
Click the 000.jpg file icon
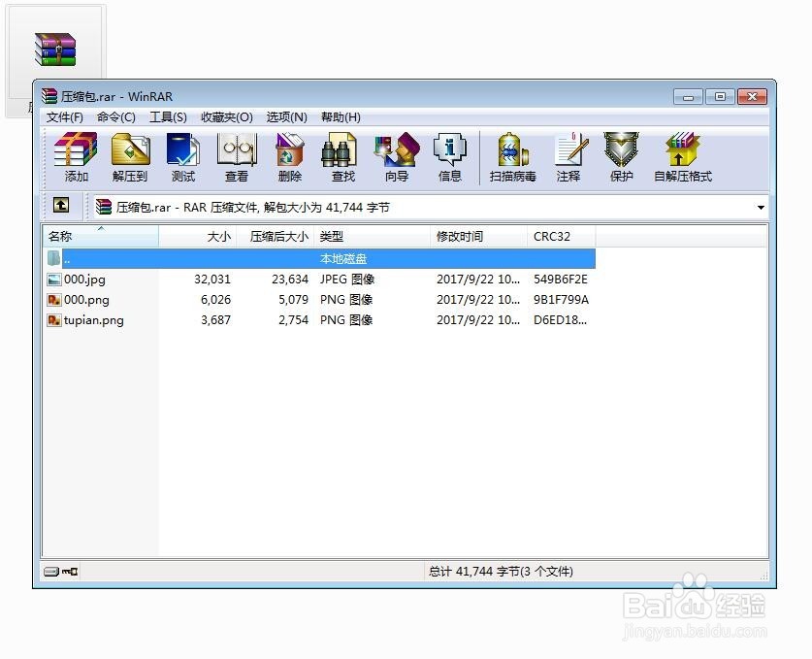(x=54, y=280)
